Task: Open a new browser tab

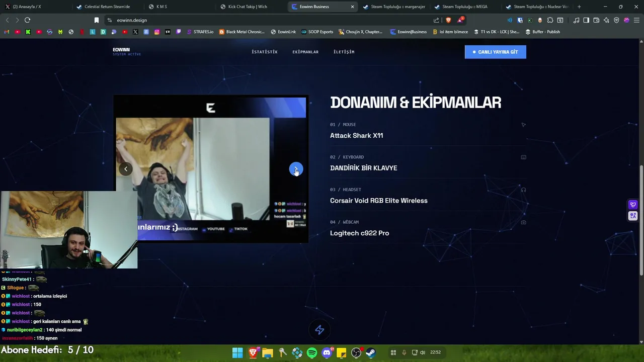Action: [x=579, y=7]
